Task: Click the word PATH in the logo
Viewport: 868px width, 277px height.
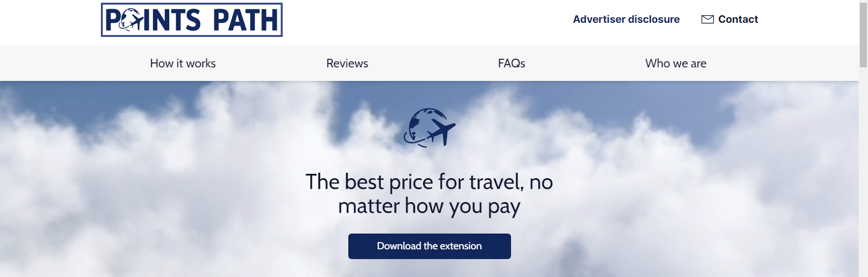Action: click(246, 21)
